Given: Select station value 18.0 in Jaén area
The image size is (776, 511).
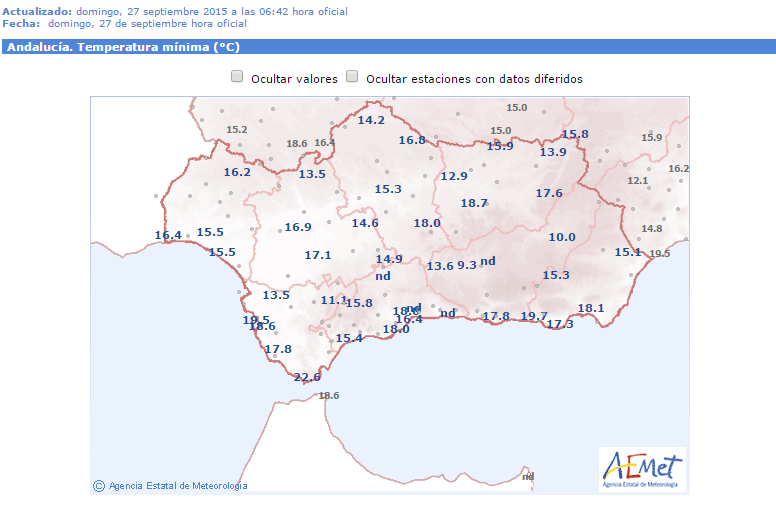Looking at the screenshot, I should 427,224.
